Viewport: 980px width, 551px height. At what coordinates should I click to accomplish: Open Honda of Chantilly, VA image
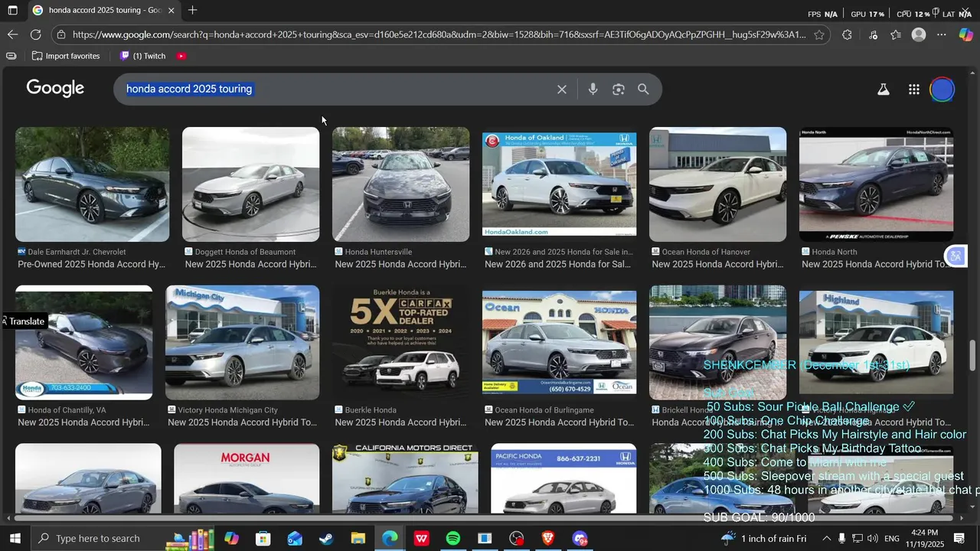click(83, 343)
